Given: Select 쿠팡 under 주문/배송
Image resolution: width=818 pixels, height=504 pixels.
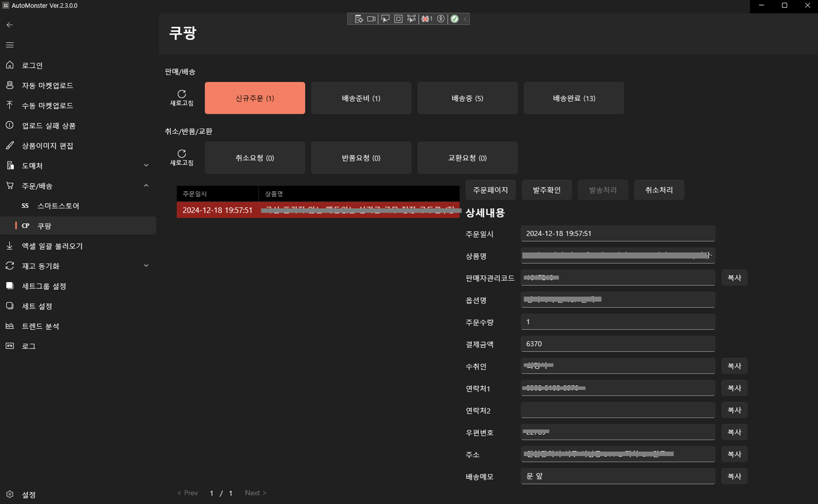Looking at the screenshot, I should (78, 226).
